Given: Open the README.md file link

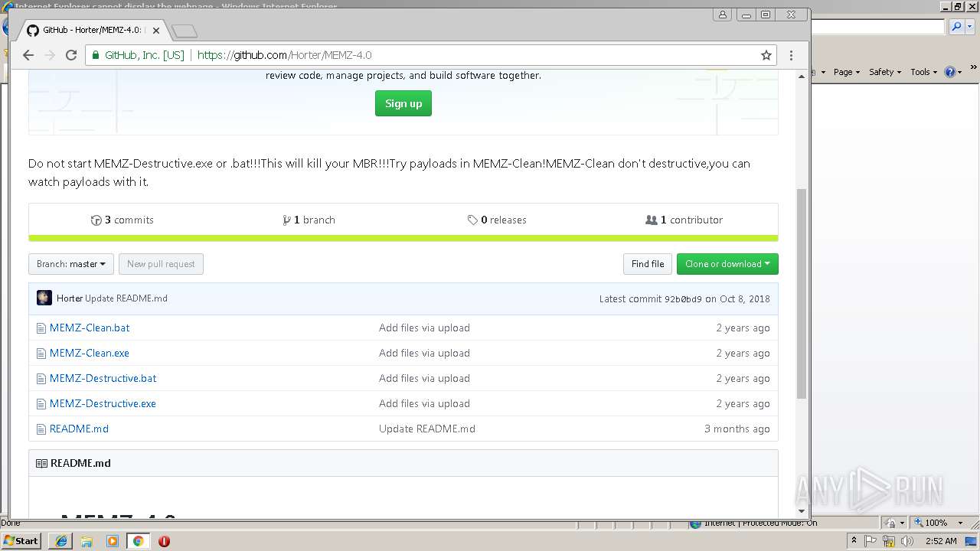Looking at the screenshot, I should pos(79,429).
